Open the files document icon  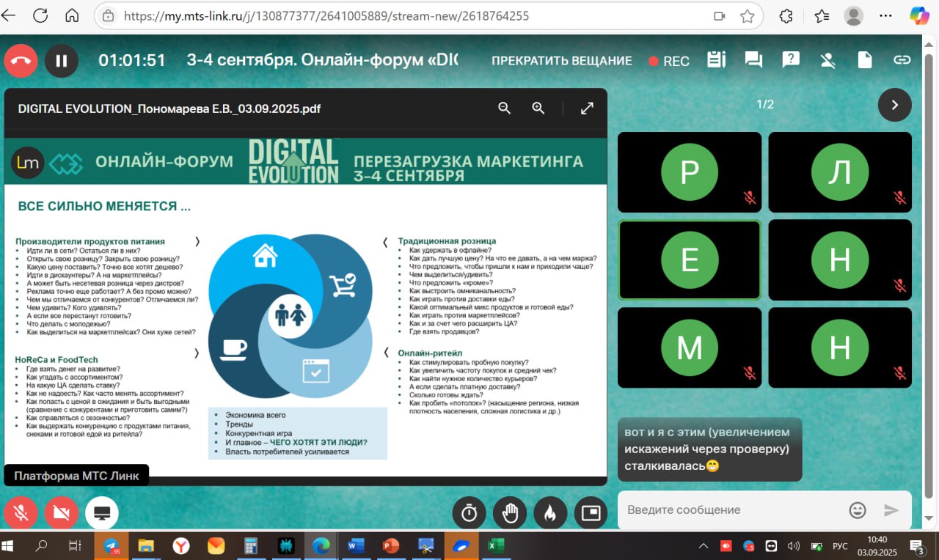point(865,60)
